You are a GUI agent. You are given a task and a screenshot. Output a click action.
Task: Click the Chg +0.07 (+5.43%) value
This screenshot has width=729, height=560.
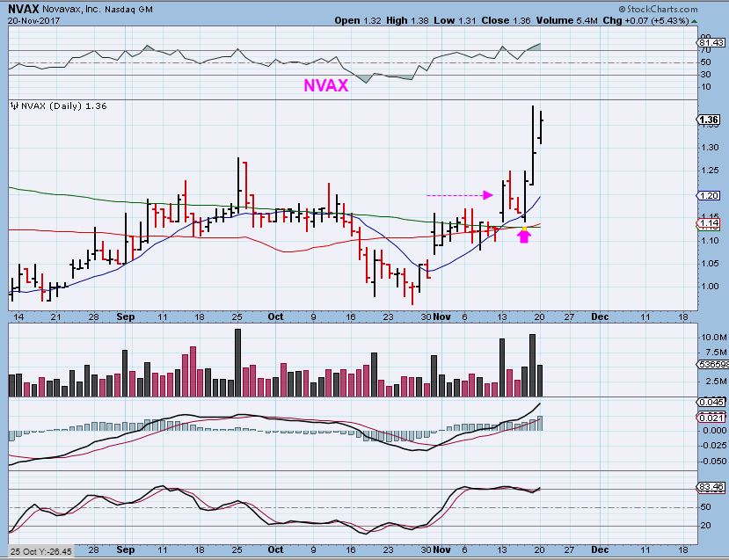pyautogui.click(x=645, y=20)
